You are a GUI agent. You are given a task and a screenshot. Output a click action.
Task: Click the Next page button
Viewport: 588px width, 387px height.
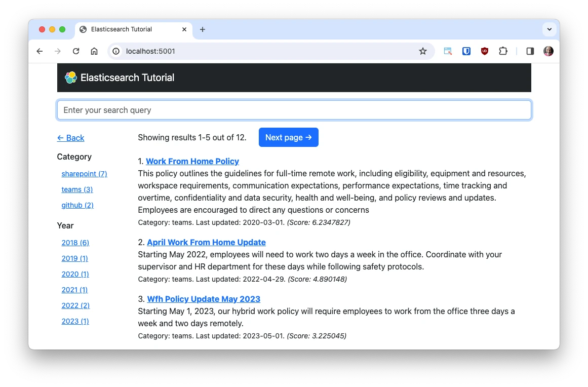click(288, 137)
